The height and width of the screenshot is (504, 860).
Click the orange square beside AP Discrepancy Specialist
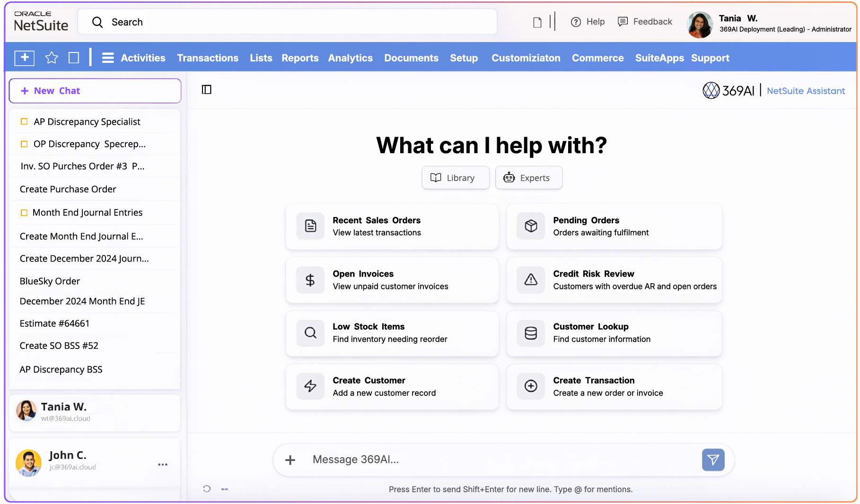coord(24,122)
